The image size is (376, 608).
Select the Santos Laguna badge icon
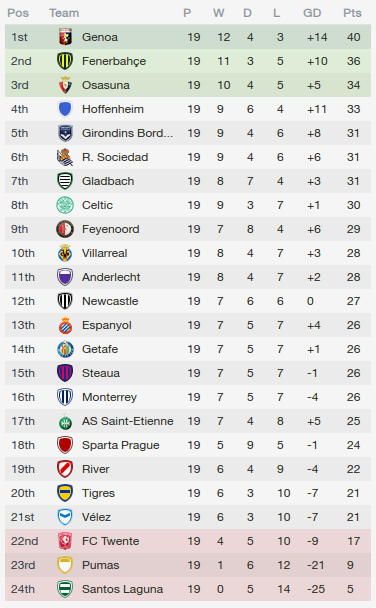pos(65,589)
